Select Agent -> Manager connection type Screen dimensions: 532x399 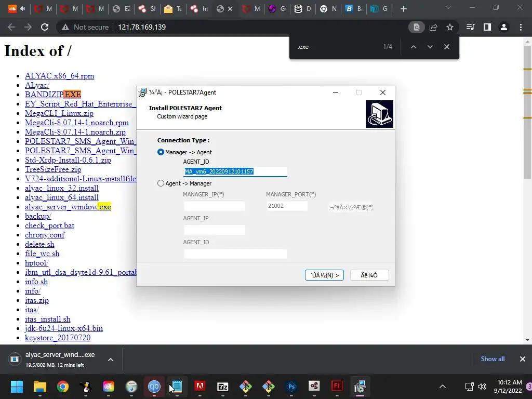pos(161,183)
